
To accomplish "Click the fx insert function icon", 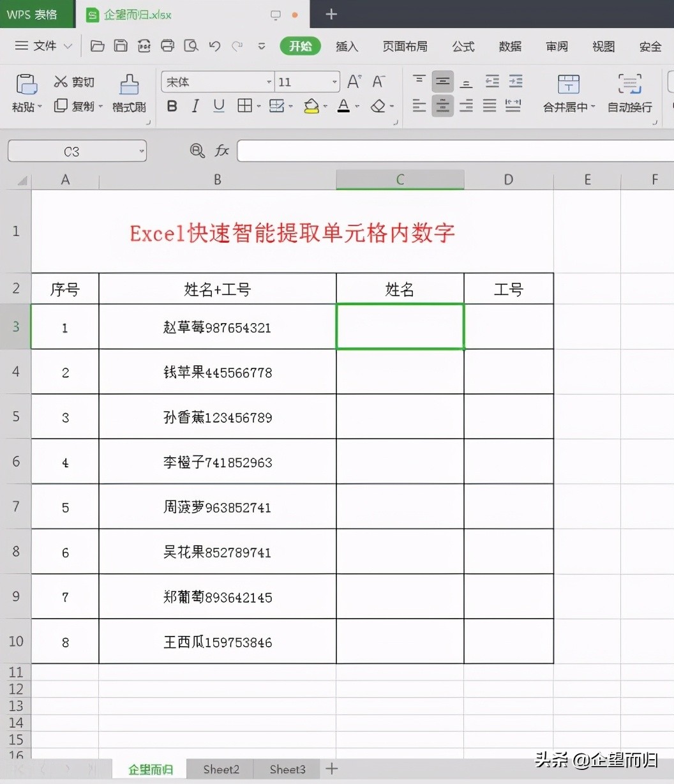I will click(x=221, y=151).
